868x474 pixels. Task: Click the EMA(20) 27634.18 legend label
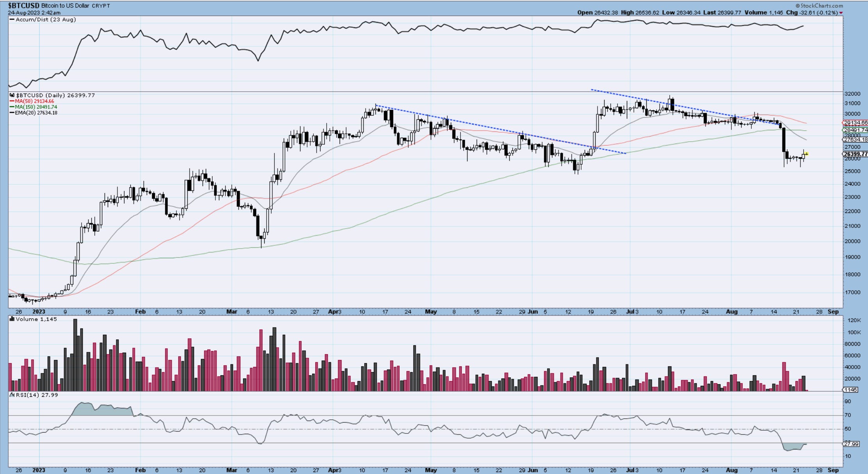pos(37,113)
